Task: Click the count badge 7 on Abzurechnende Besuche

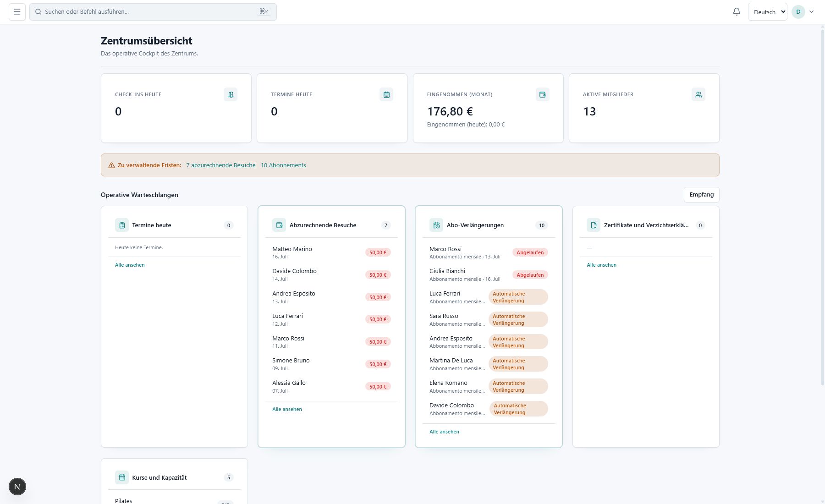Action: pyautogui.click(x=386, y=225)
